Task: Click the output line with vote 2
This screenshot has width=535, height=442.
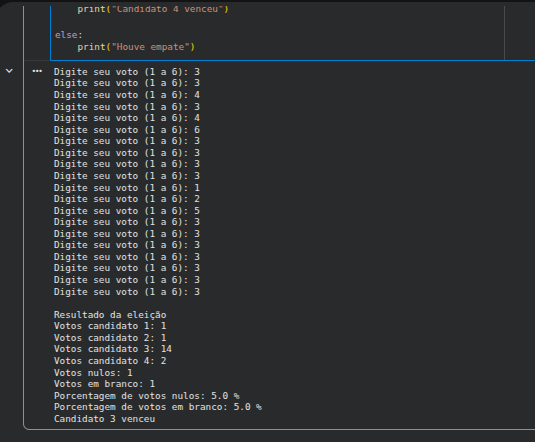Action: click(127, 199)
